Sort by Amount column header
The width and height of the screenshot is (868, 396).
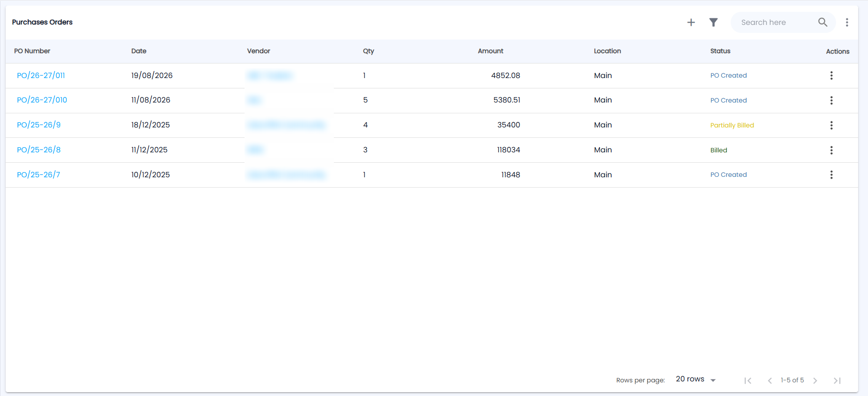pos(490,51)
